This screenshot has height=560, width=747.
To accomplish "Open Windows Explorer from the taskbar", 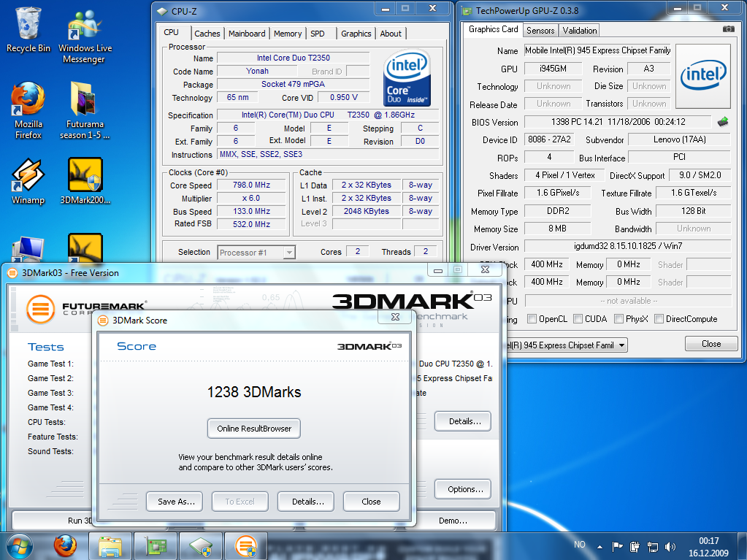I will point(110,546).
